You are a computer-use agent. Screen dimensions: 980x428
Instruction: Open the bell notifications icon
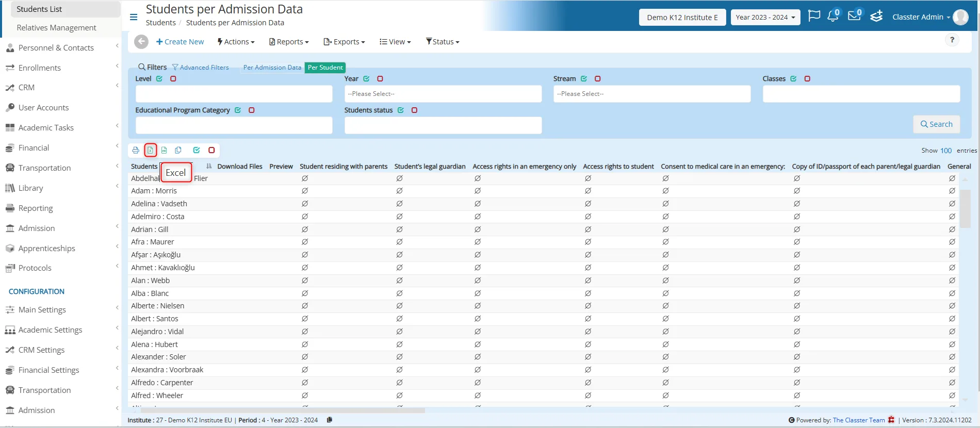point(833,16)
